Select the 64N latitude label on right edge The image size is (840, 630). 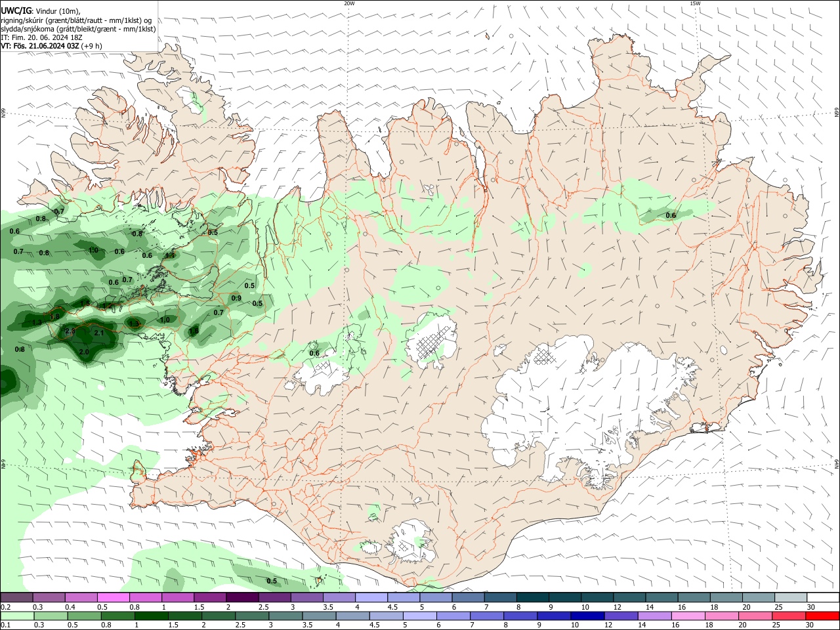click(837, 464)
